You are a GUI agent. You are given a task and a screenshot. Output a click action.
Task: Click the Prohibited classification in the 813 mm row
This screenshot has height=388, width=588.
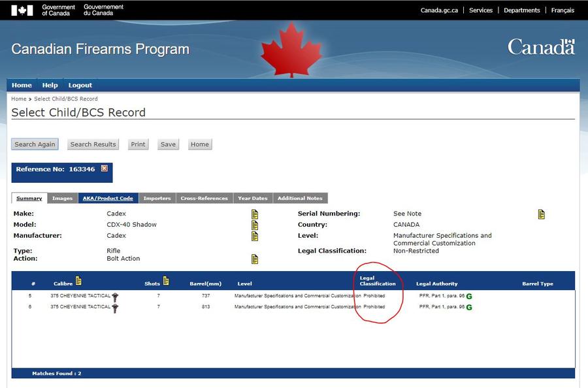(374, 306)
